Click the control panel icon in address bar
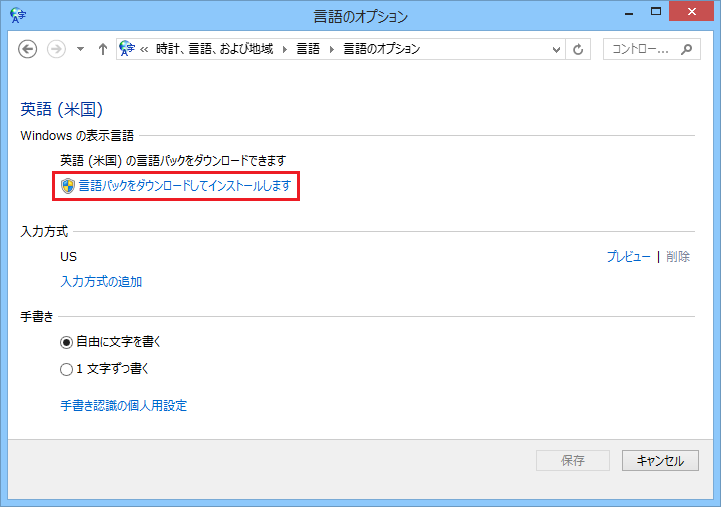This screenshot has height=507, width=721. click(127, 49)
